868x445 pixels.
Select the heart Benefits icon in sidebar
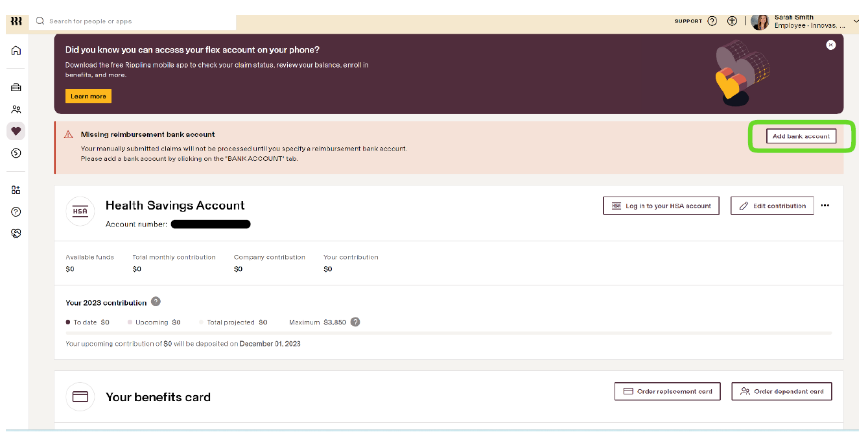(16, 131)
